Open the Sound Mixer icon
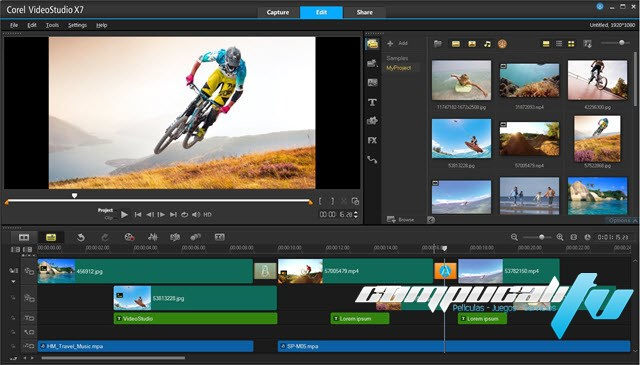This screenshot has width=640, height=365. click(x=153, y=237)
